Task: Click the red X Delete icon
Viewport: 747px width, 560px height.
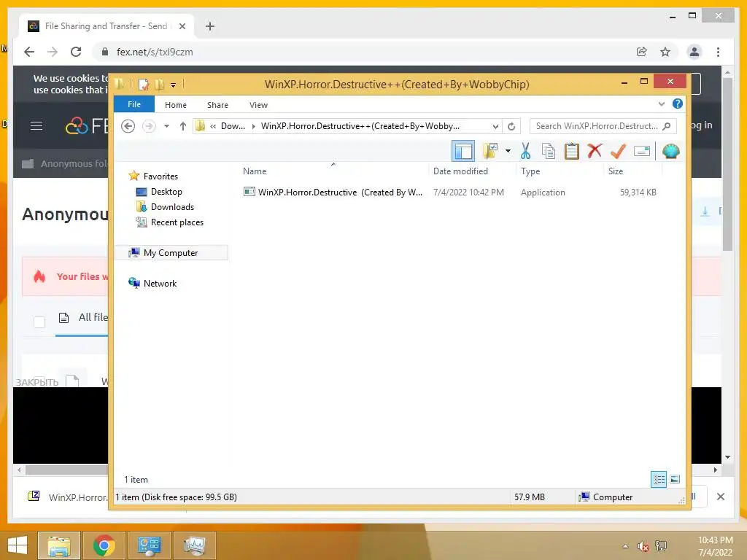Action: click(595, 151)
